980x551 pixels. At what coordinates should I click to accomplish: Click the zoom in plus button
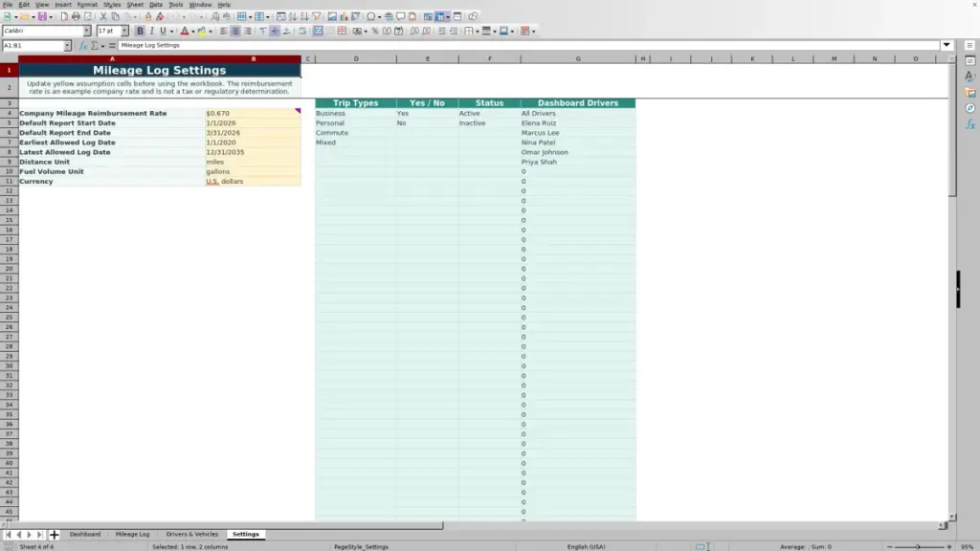(x=948, y=546)
